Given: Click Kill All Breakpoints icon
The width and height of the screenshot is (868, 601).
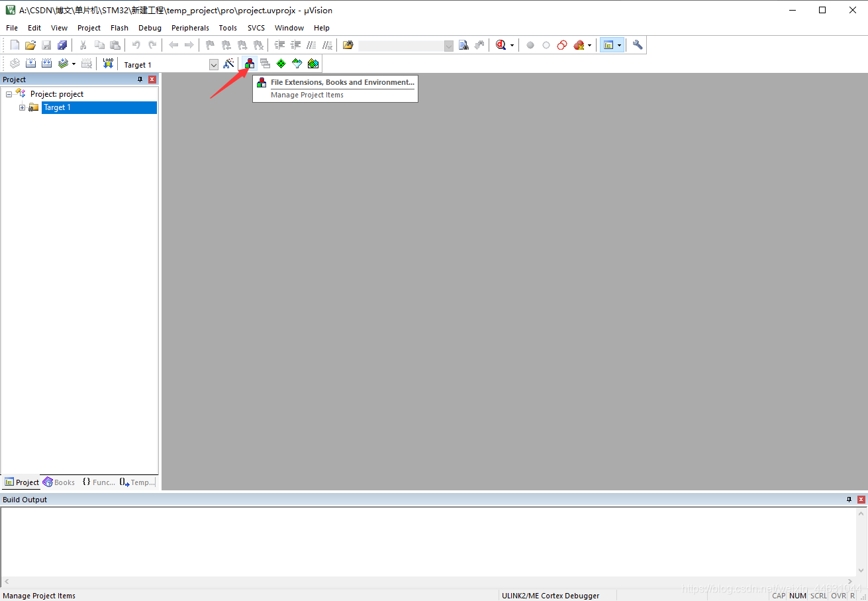Looking at the screenshot, I should click(579, 45).
